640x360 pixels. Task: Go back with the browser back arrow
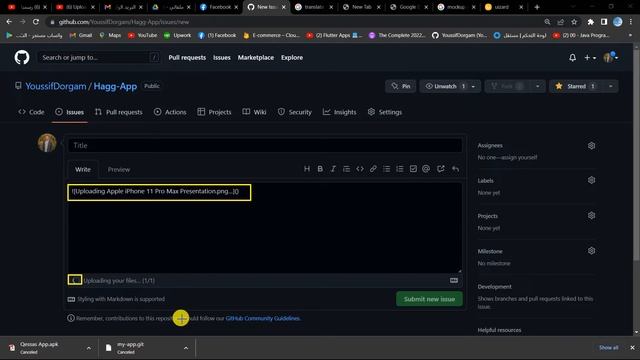(9, 22)
